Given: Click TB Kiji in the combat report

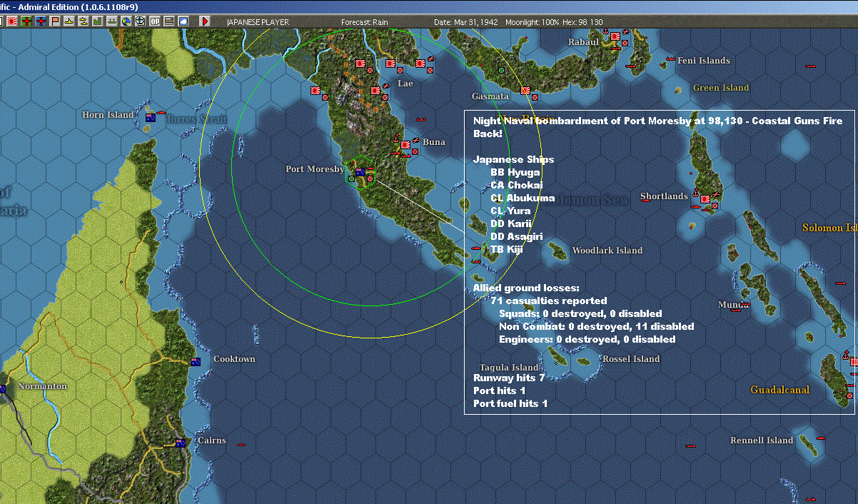Looking at the screenshot, I should pyautogui.click(x=507, y=249).
